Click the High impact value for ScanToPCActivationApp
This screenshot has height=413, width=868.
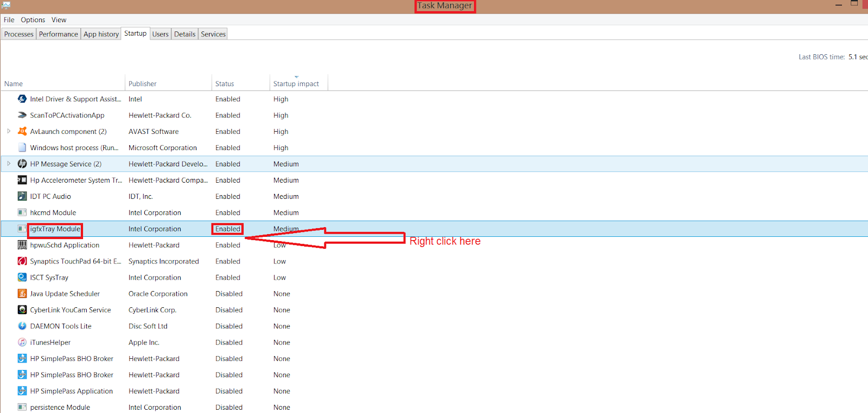point(281,115)
